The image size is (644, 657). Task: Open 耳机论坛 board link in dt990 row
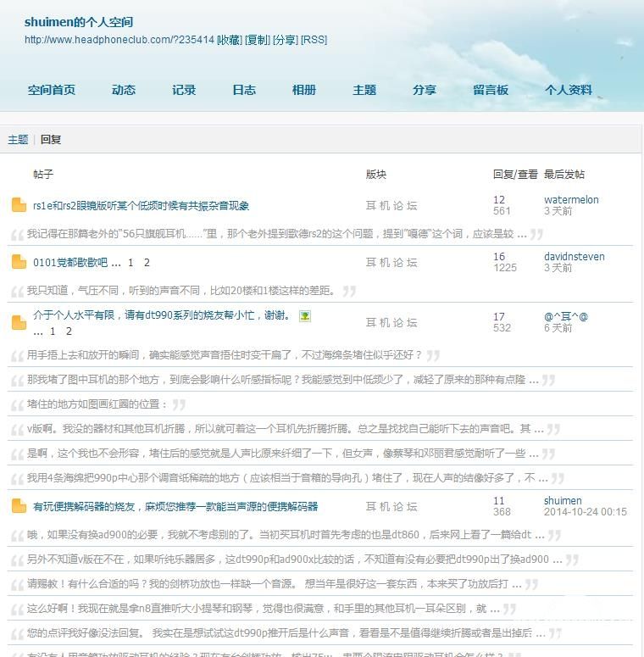point(391,323)
